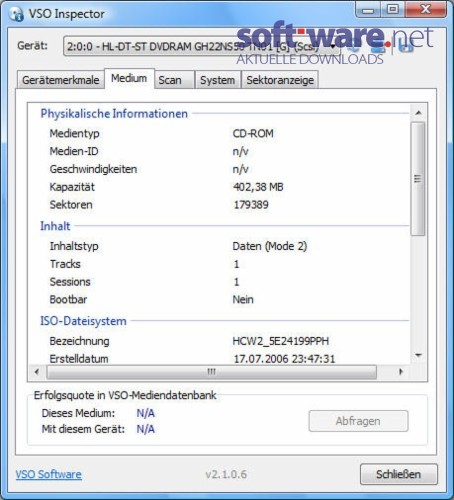Click the Mit diesem Gerät label
Screen dimensions: 454x500
pos(83,429)
